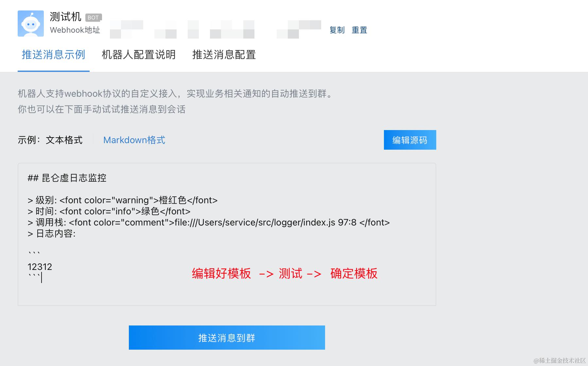The image size is (588, 366).
Task: Click the blurred Webhook address
Action: [x=216, y=29]
